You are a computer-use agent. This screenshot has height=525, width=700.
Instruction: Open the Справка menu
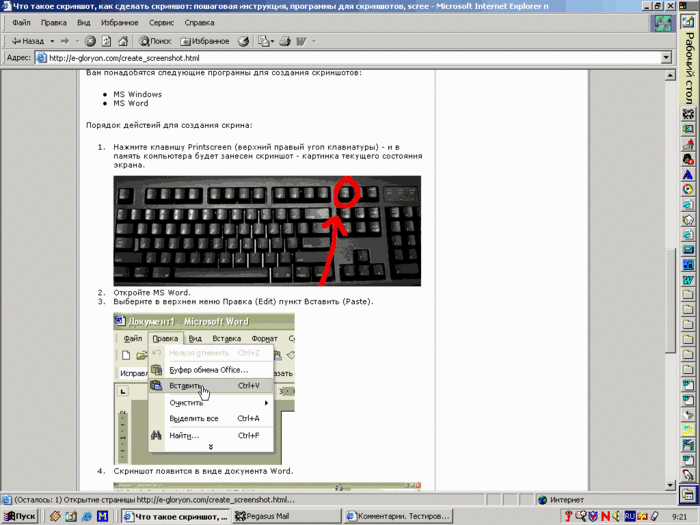[199, 23]
